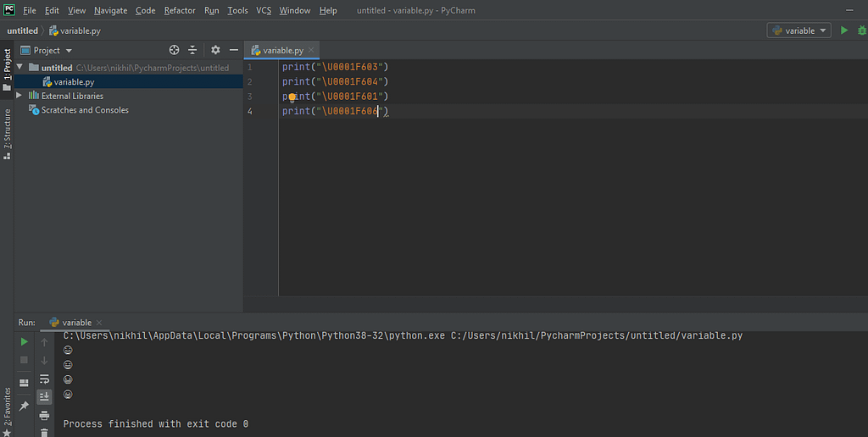868x437 pixels.
Task: Open the Navigate menu
Action: click(x=111, y=10)
